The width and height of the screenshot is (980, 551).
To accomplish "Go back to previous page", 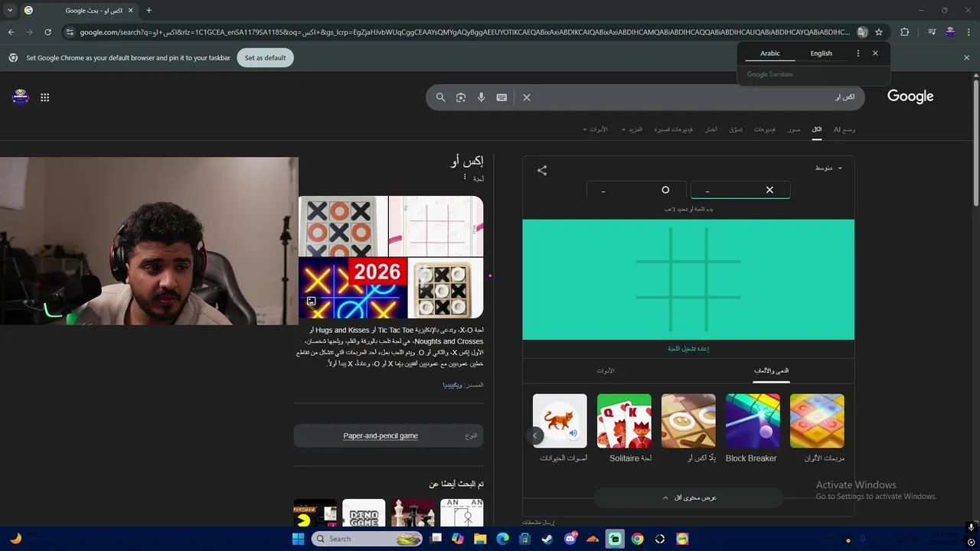I will (11, 32).
